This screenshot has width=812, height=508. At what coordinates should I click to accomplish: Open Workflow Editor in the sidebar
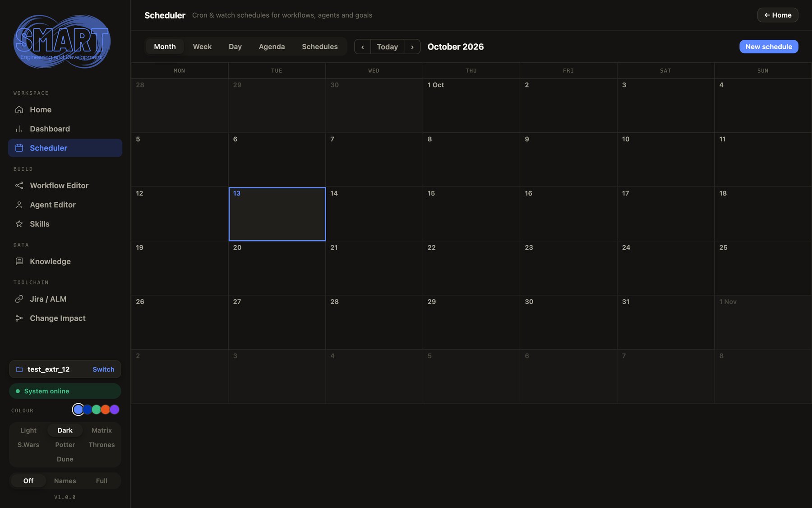coord(65,186)
